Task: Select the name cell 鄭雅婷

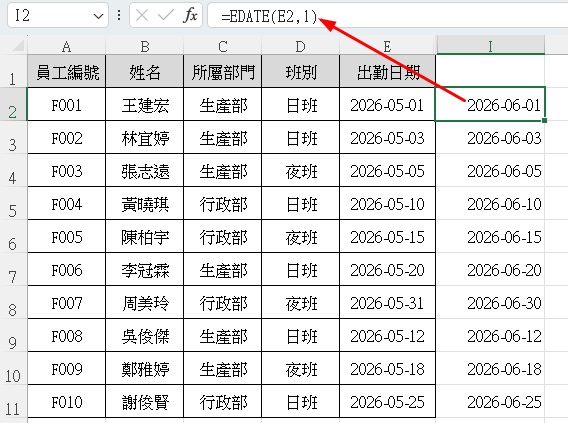Action: tap(145, 368)
